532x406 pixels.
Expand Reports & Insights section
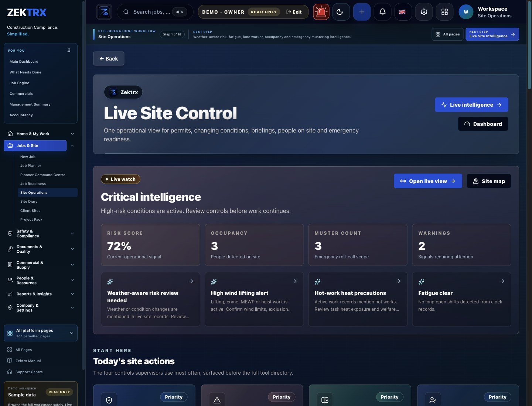pyautogui.click(x=72, y=294)
